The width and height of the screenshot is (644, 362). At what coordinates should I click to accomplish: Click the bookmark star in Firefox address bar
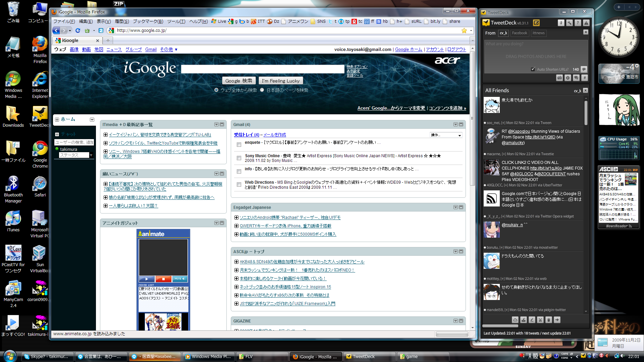[x=464, y=31]
